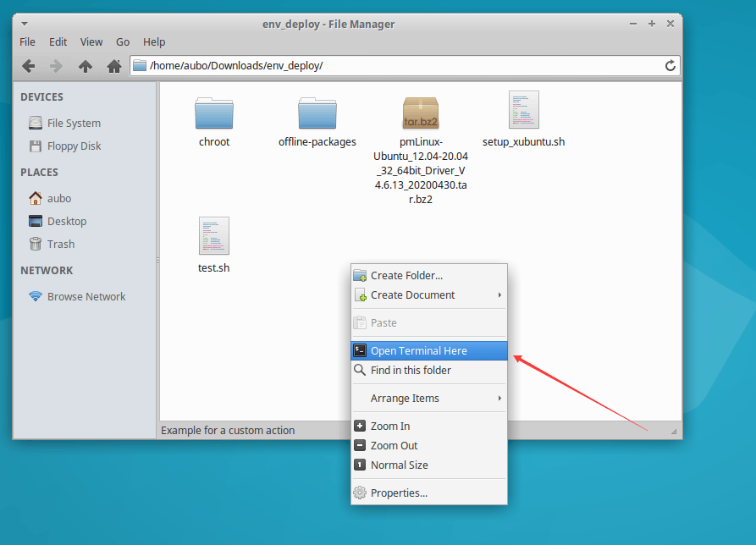Image resolution: width=756 pixels, height=545 pixels.
Task: Select the setup_xubuntu.sh script icon
Action: (523, 110)
